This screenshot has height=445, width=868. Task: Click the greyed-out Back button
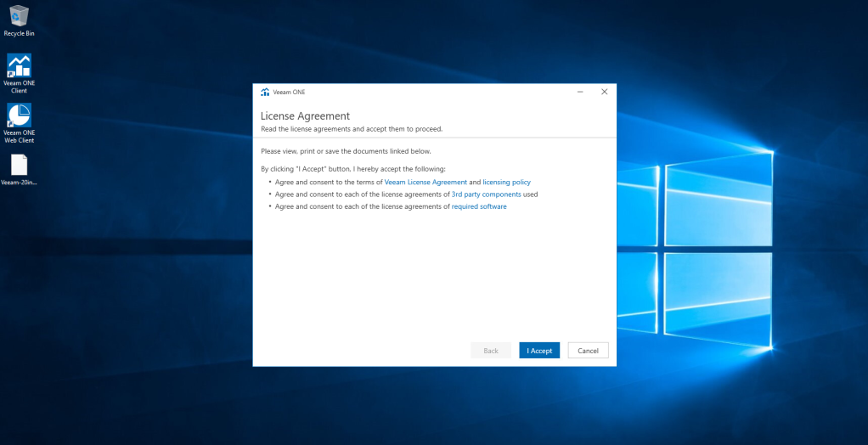click(490, 351)
